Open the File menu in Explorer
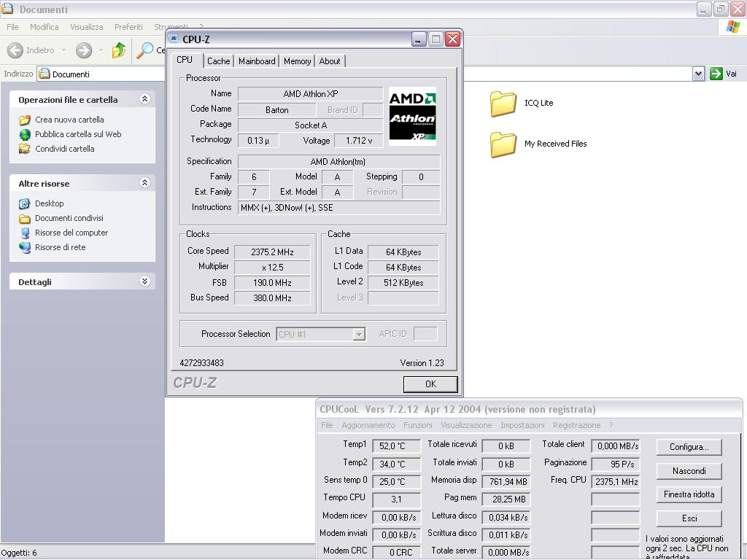Image resolution: width=747 pixels, height=560 pixels. (x=13, y=27)
